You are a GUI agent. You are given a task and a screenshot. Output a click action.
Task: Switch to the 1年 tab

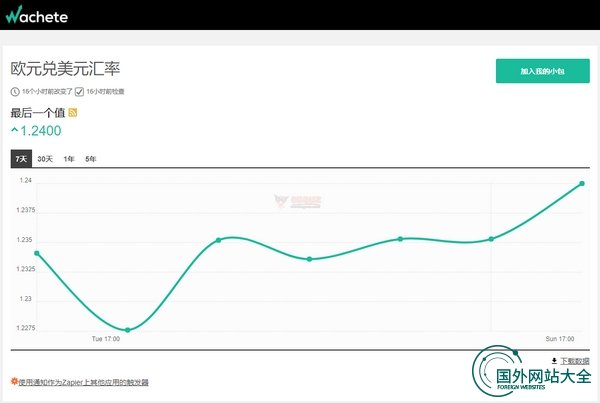pos(69,159)
